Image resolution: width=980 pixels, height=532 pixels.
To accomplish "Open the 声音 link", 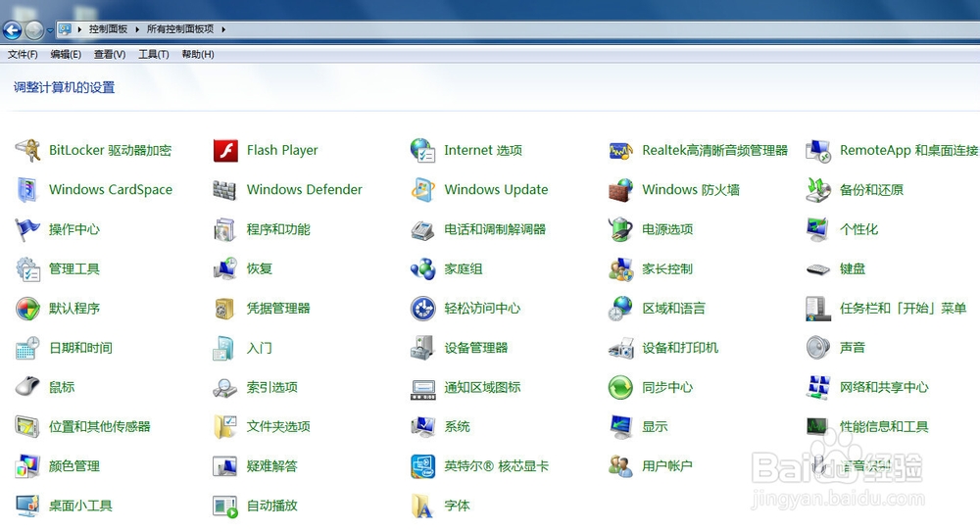I will (x=853, y=348).
